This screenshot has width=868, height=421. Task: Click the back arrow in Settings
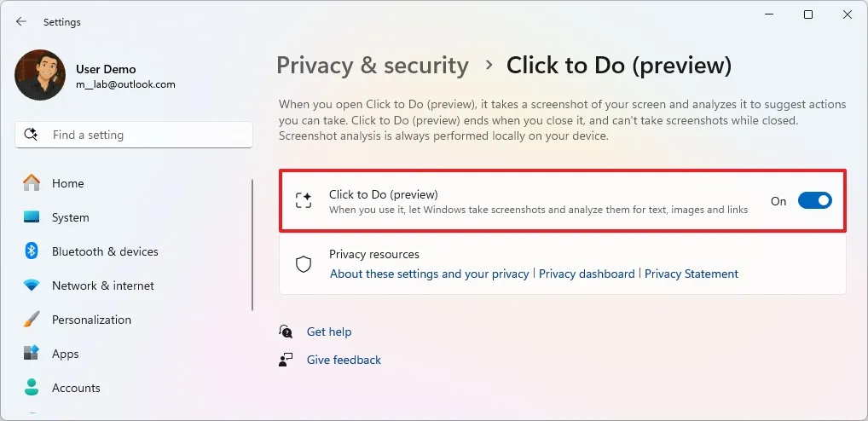pos(21,21)
